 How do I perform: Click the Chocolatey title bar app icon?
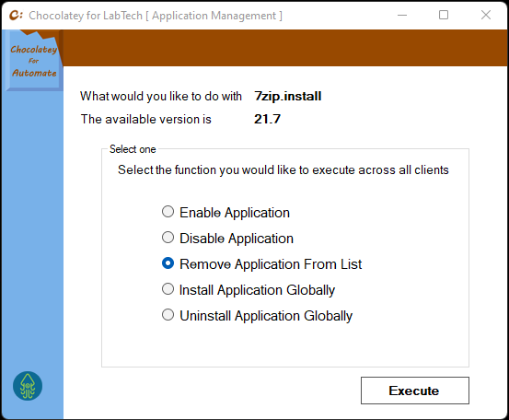(16, 15)
